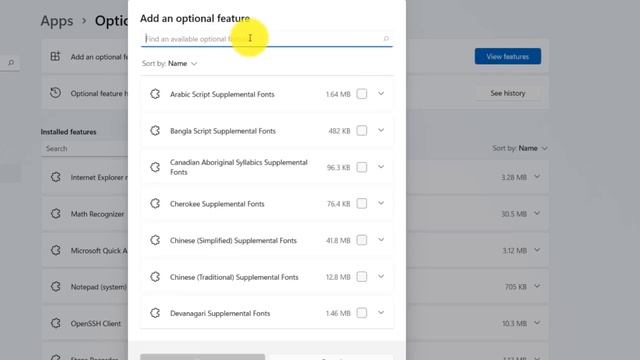640x360 pixels.
Task: Check the Devanagari Supplemental Fonts checkbox
Action: tap(362, 313)
